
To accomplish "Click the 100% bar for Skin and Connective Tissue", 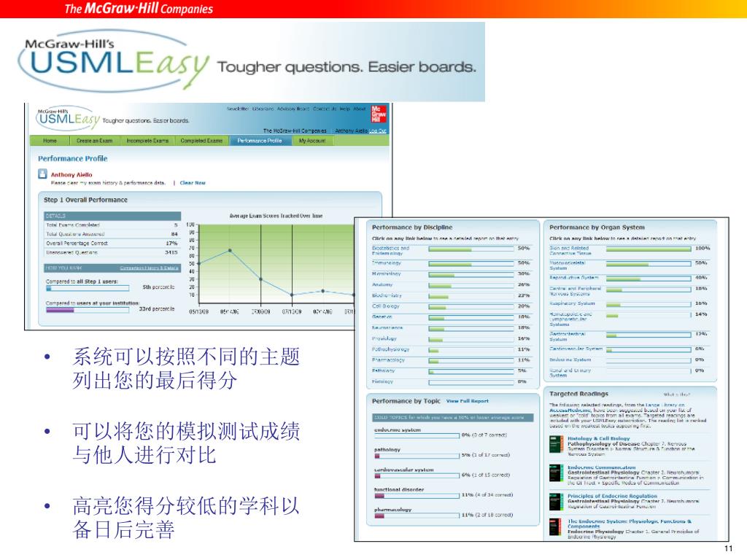I will tap(649, 249).
